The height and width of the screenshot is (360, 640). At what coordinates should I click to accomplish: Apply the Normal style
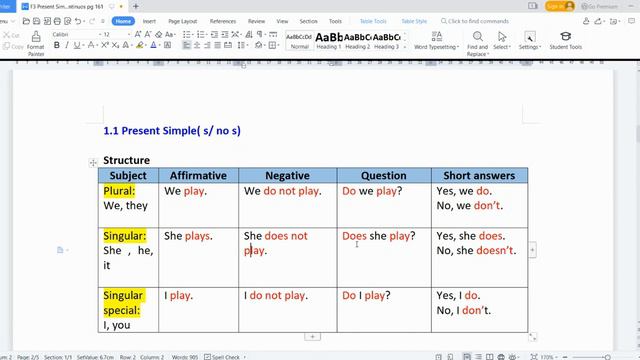[x=299, y=40]
